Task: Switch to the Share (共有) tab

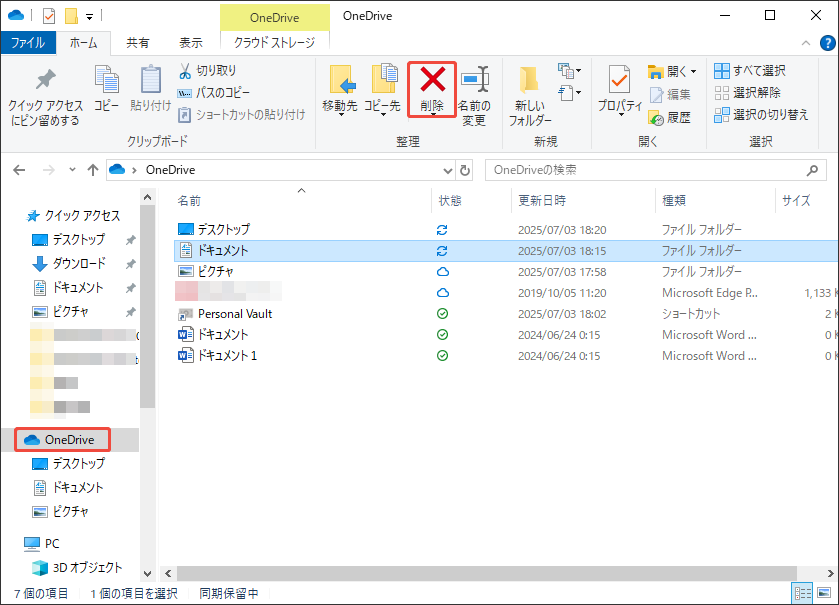Action: click(138, 43)
